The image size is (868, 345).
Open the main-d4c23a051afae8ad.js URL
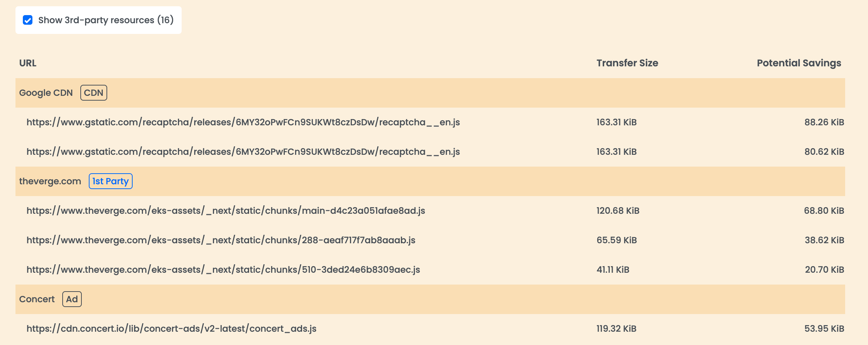(226, 211)
